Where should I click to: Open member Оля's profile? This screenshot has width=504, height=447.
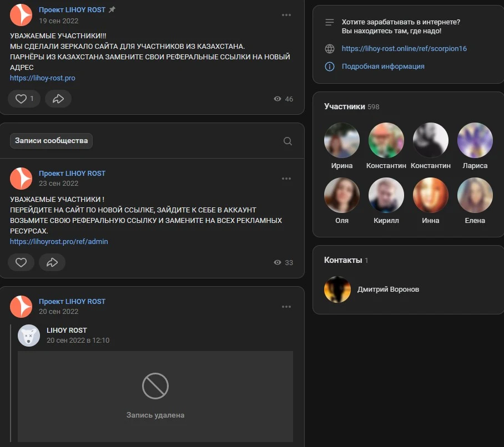[x=342, y=201]
